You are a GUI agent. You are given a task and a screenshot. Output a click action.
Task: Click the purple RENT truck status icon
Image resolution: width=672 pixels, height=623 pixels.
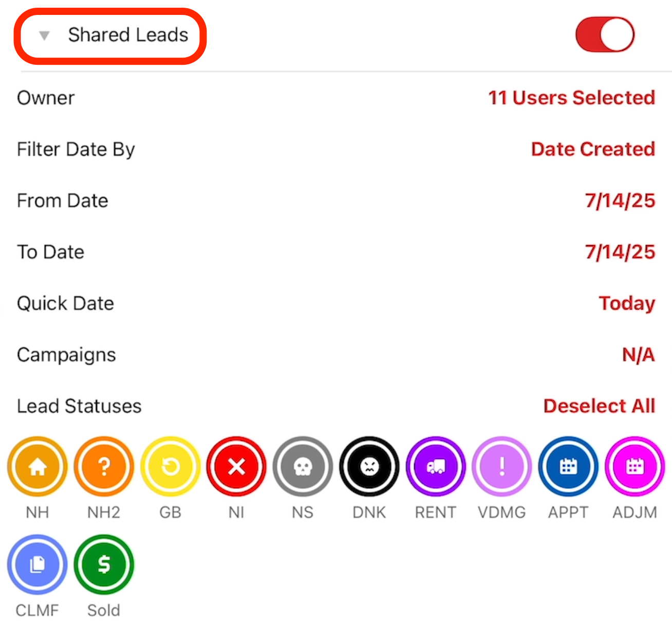436,467
